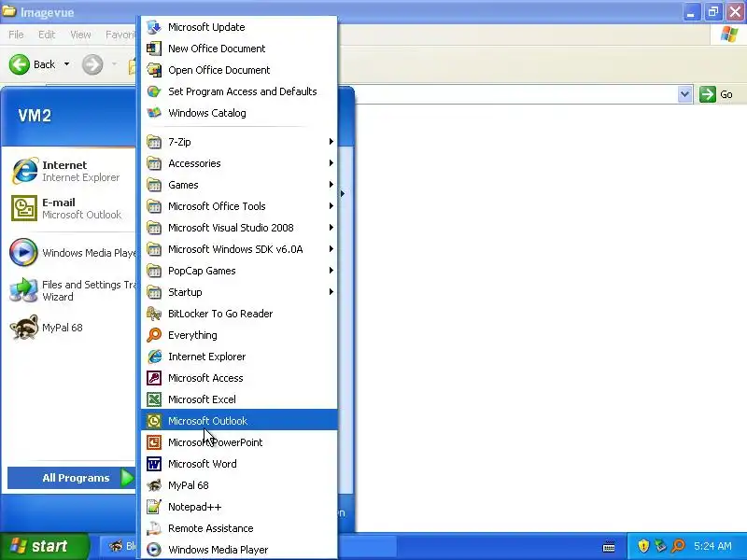Expand Microsoft Visual Studio 2008 submenu arrow

coord(331,227)
